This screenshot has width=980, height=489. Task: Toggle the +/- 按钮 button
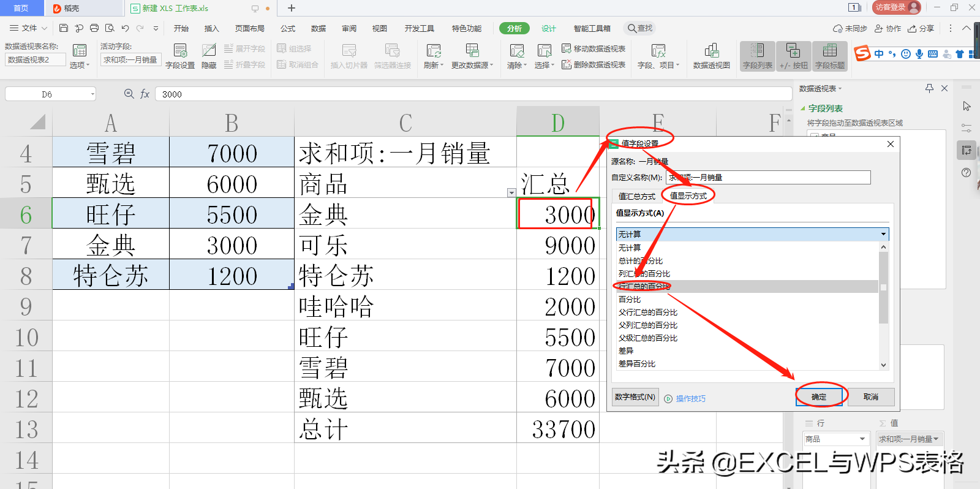[x=794, y=56]
